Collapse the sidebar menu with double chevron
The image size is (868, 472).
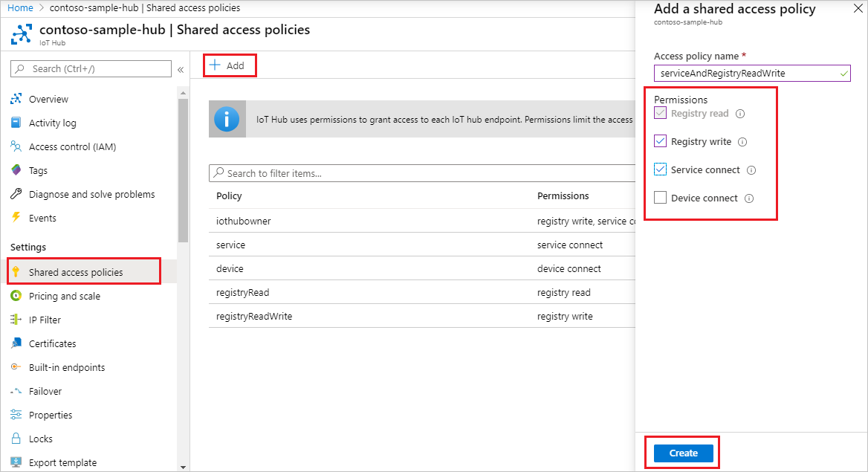point(180,69)
